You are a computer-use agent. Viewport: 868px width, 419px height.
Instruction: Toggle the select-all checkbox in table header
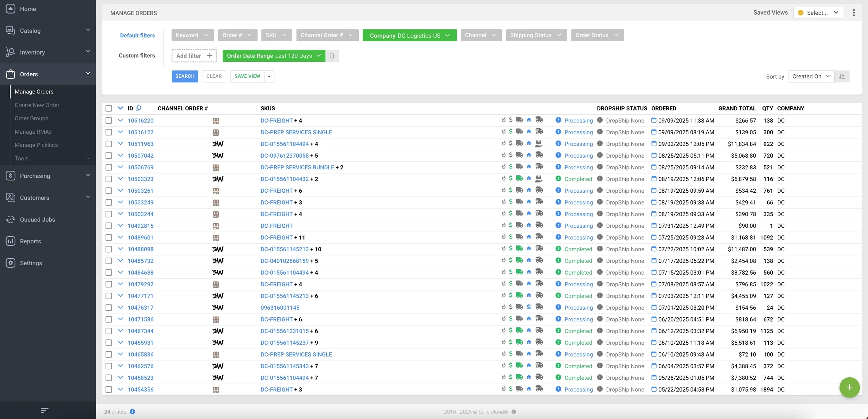(x=109, y=108)
